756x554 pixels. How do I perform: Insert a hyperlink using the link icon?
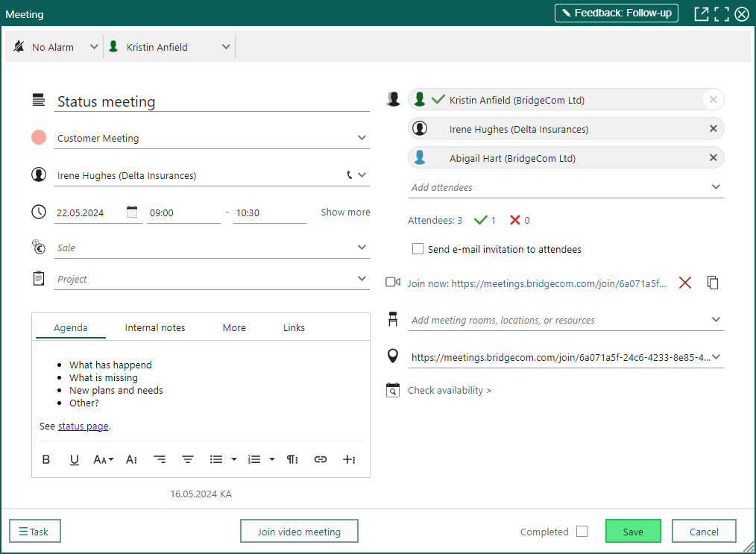tap(321, 459)
